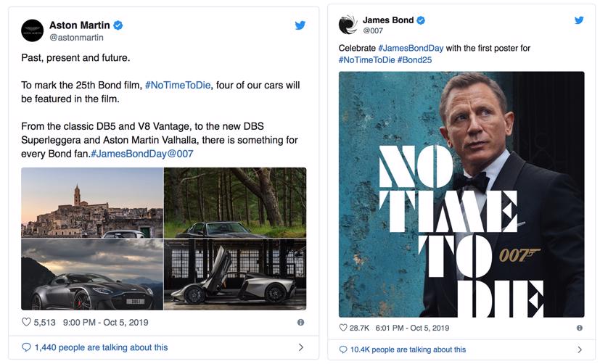Open #JamesBondDay hashtag in James Bond tweet
The width and height of the screenshot is (600, 364).
tap(408, 48)
